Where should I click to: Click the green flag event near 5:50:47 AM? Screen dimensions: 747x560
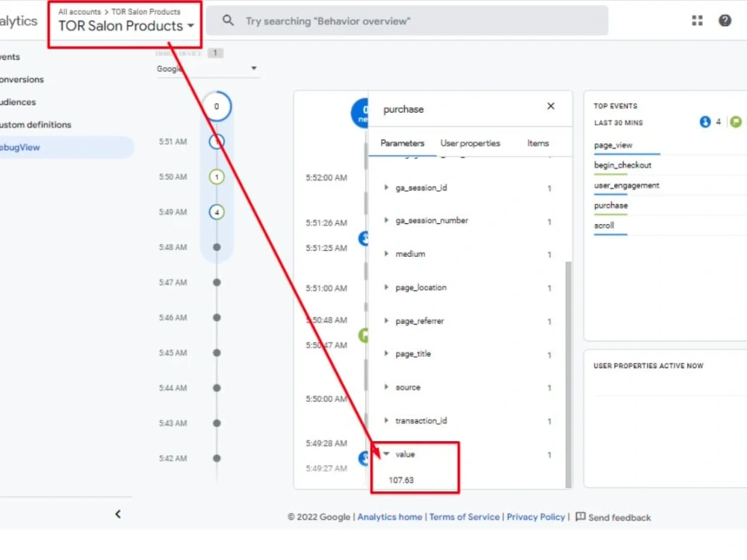click(364, 335)
